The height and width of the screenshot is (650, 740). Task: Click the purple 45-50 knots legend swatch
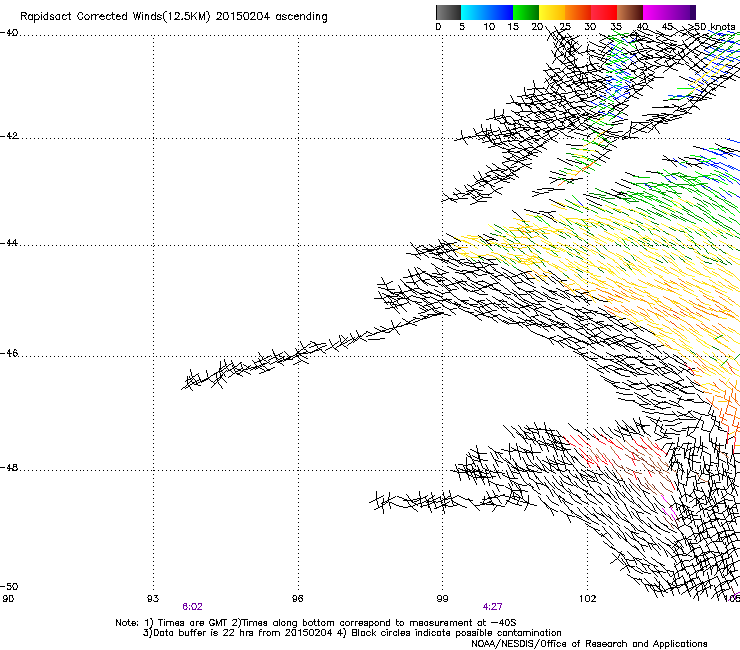[682, 12]
